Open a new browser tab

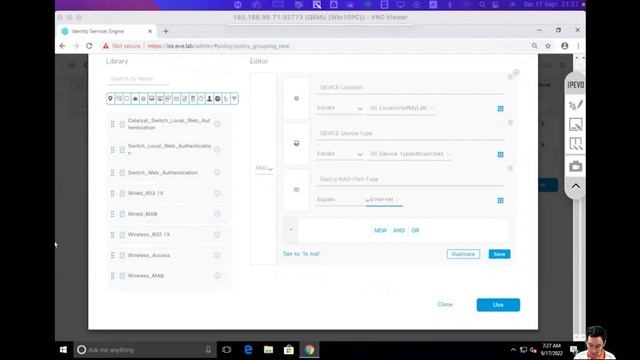coord(166,31)
